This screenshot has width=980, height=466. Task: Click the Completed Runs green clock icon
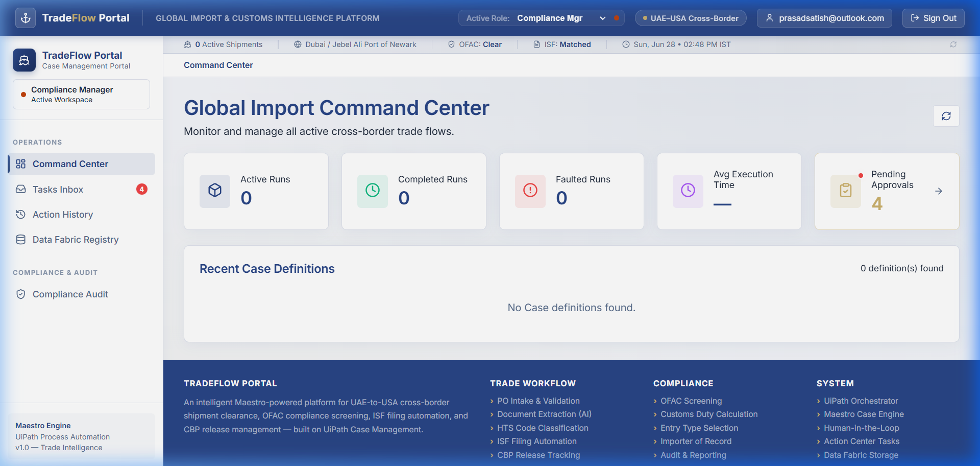(x=373, y=191)
